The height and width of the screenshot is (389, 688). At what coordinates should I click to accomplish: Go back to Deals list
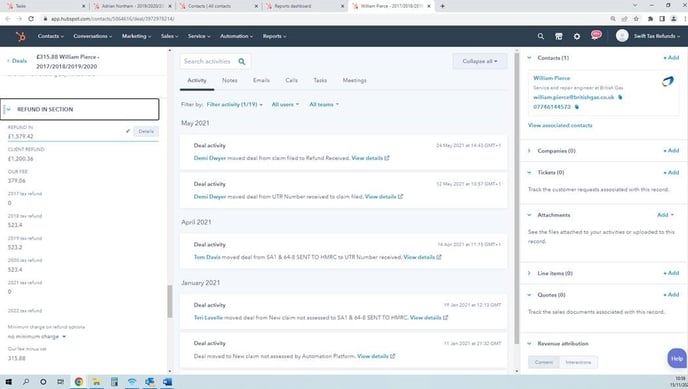[x=17, y=61]
